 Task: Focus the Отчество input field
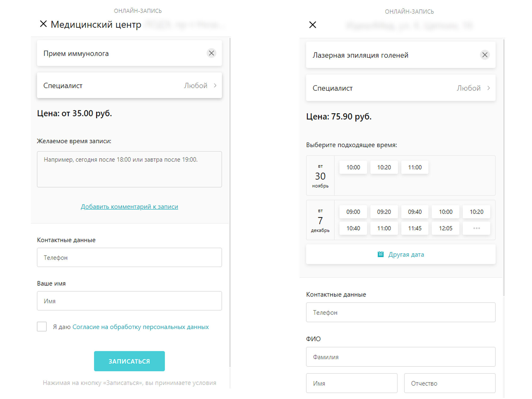[450, 383]
